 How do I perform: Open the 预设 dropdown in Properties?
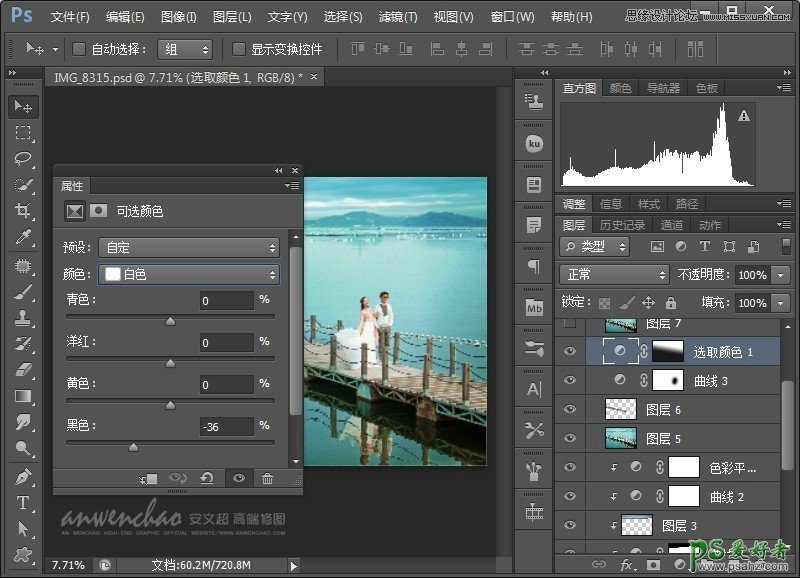pos(189,247)
